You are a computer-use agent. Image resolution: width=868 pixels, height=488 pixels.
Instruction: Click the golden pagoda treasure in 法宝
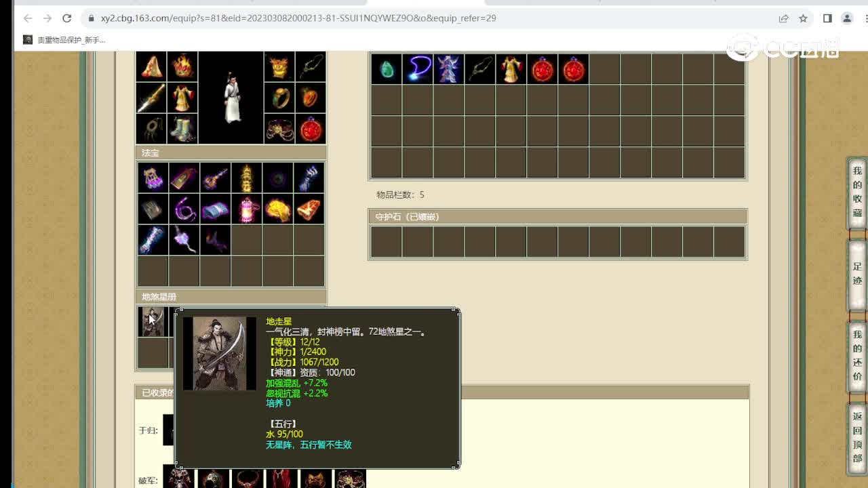[x=246, y=178]
